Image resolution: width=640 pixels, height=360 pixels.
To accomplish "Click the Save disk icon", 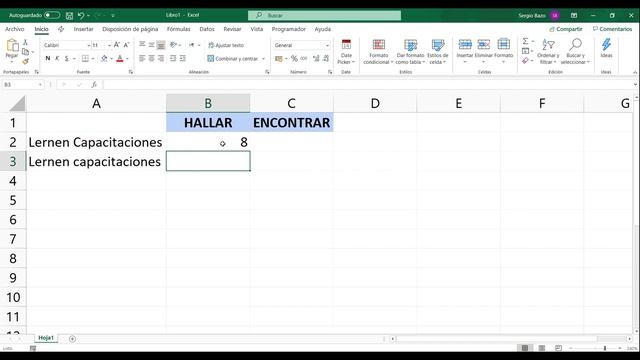I will (x=69, y=16).
